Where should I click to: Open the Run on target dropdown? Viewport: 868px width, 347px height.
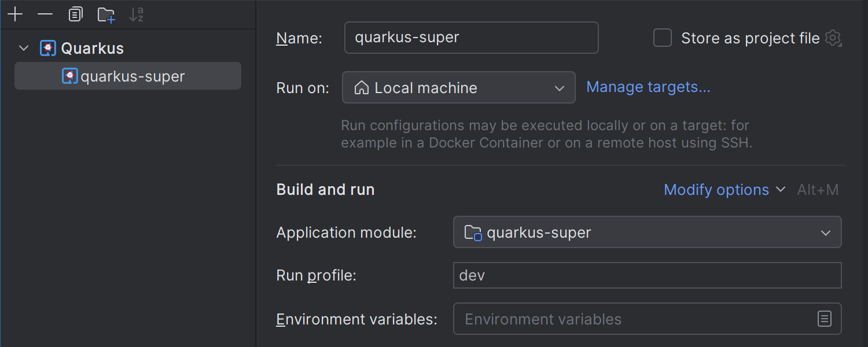pos(459,87)
